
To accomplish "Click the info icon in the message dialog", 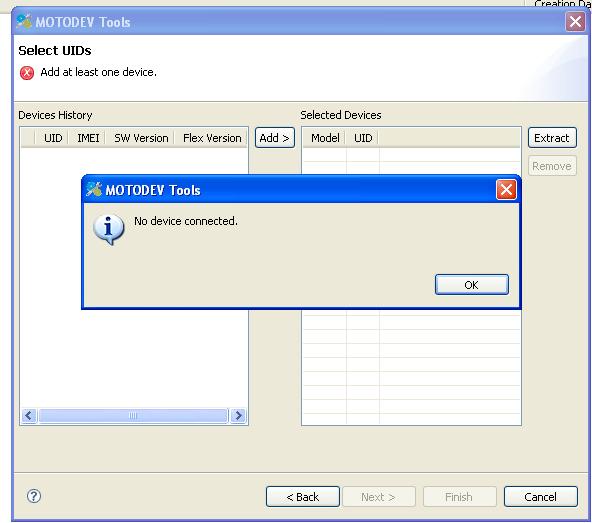I will [109, 229].
